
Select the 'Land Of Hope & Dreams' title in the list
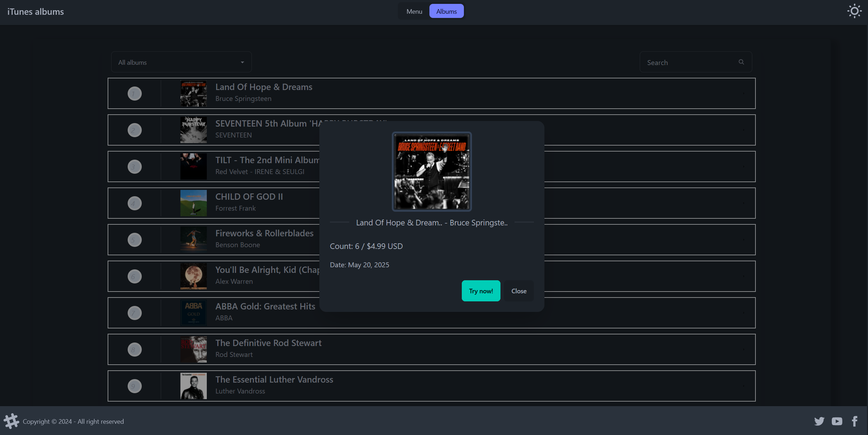coord(264,87)
